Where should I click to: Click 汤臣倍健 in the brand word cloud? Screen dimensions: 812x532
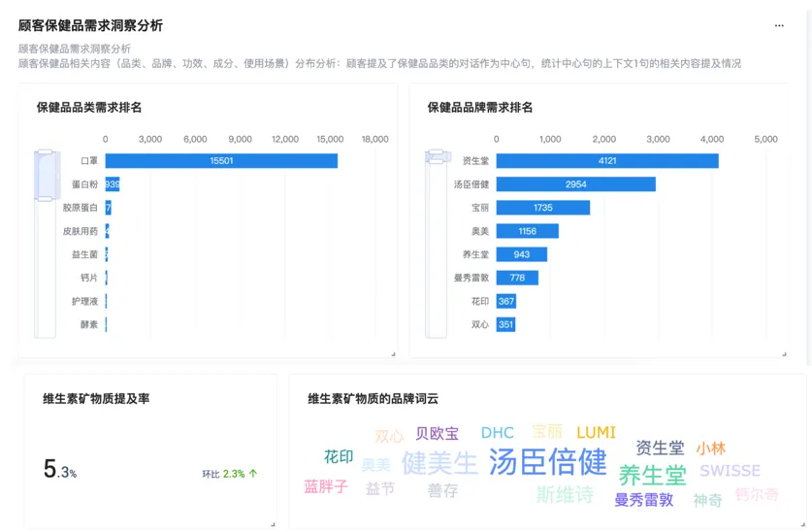point(547,461)
